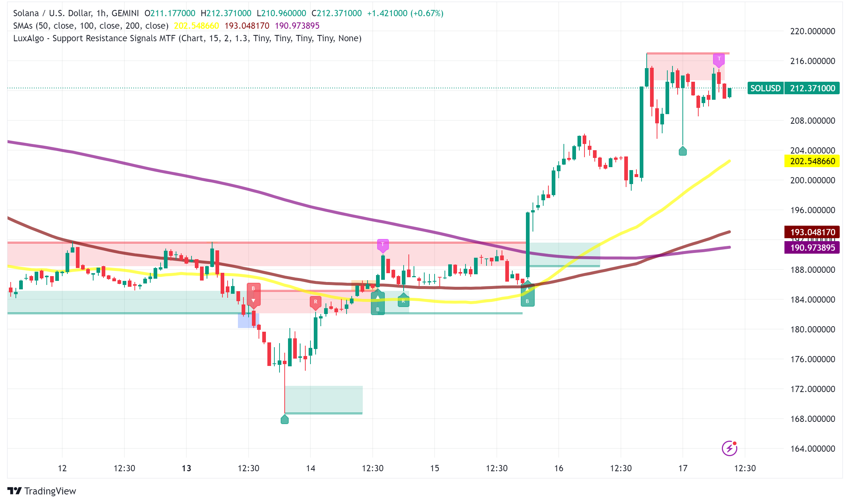Click the 164.000000 price axis label
850x504 pixels.
pos(812,449)
